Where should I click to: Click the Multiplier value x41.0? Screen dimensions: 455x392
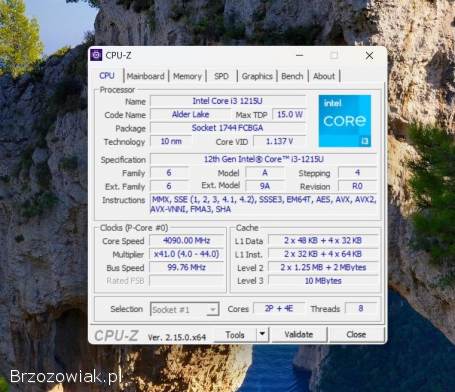point(187,254)
